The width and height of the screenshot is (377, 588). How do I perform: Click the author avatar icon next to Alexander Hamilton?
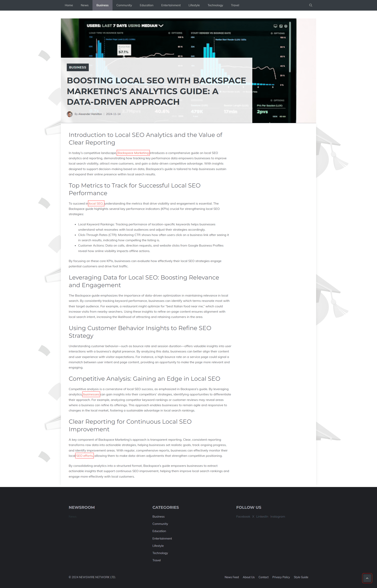[x=70, y=114]
